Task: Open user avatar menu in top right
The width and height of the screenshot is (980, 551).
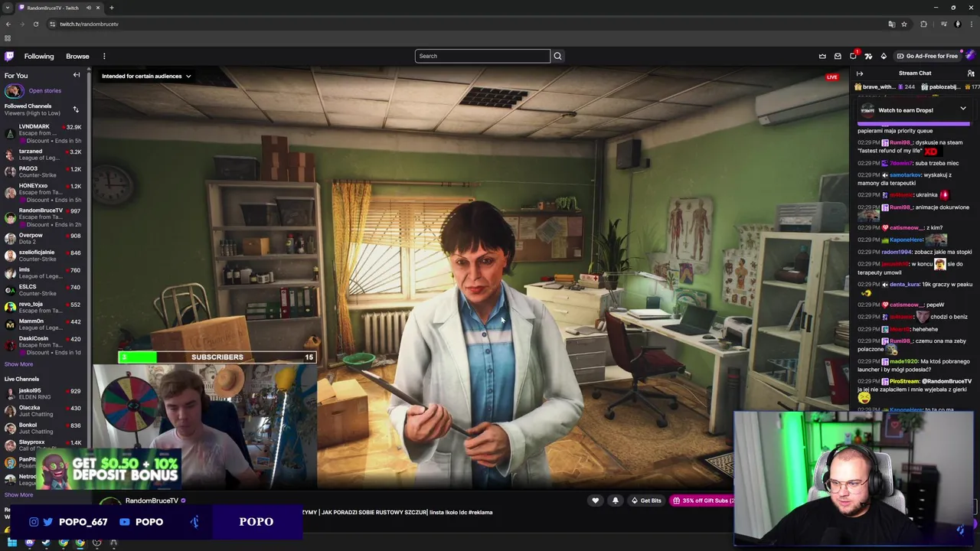Action: tap(970, 56)
